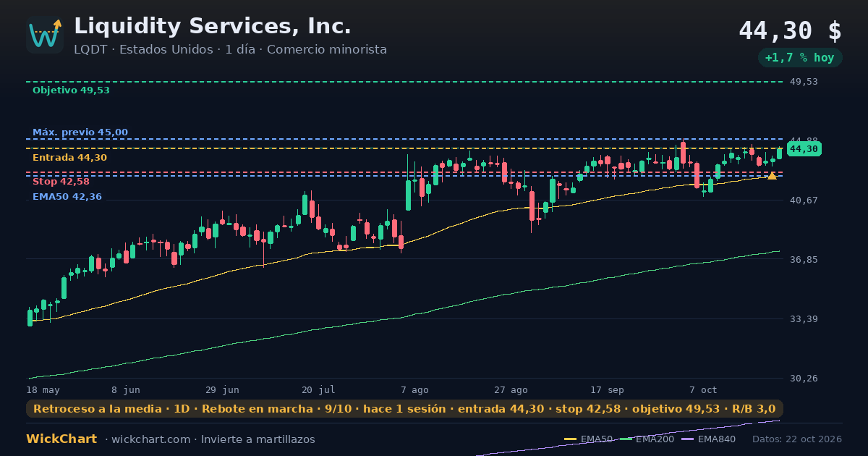Viewport: 868px width, 456px height.
Task: Click the 18 may date label
Action: [x=43, y=389]
